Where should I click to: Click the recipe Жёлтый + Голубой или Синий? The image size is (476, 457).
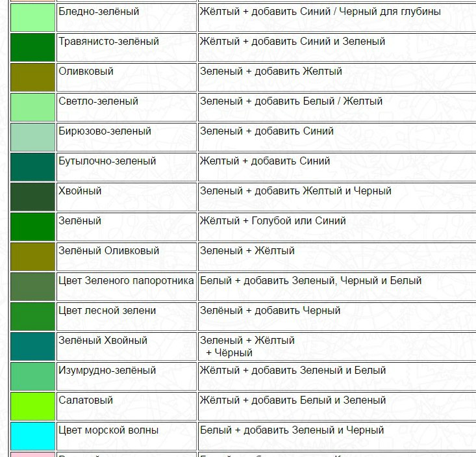273,221
